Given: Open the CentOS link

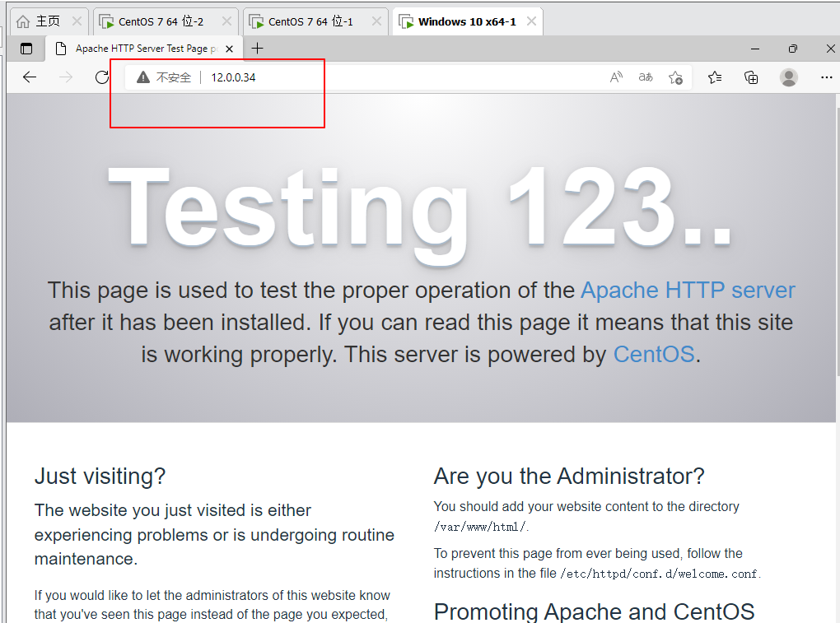Looking at the screenshot, I should (654, 355).
